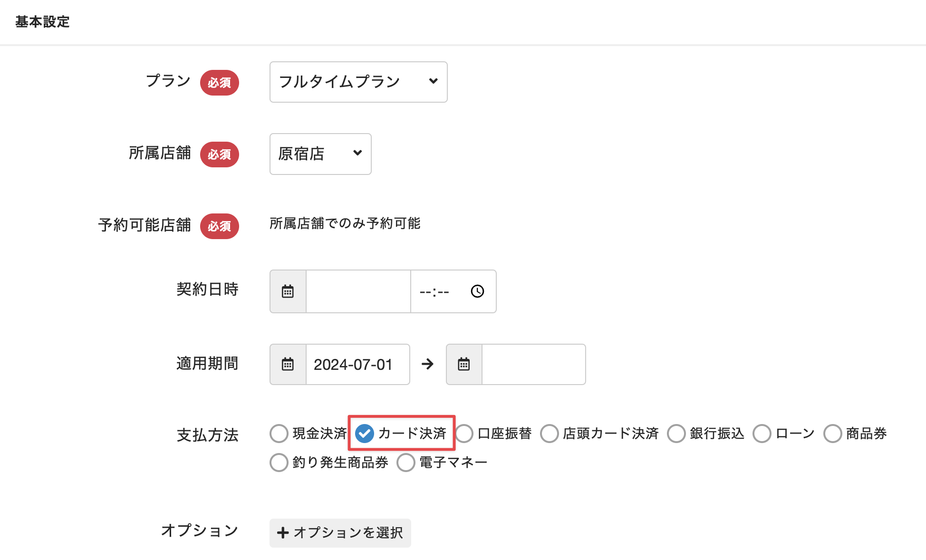Image resolution: width=926 pixels, height=560 pixels.
Task: Click the calendar icon for 適用期間 start date
Action: pyautogui.click(x=288, y=365)
